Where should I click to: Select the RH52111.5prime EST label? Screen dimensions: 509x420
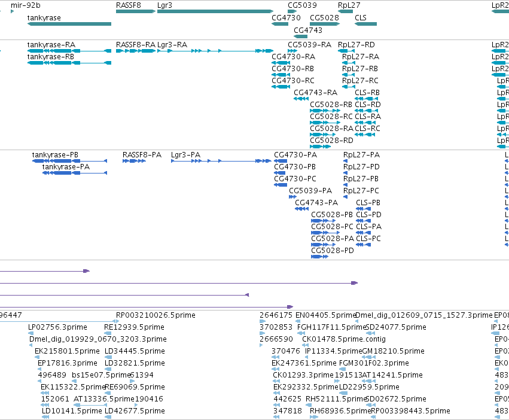[336, 399]
